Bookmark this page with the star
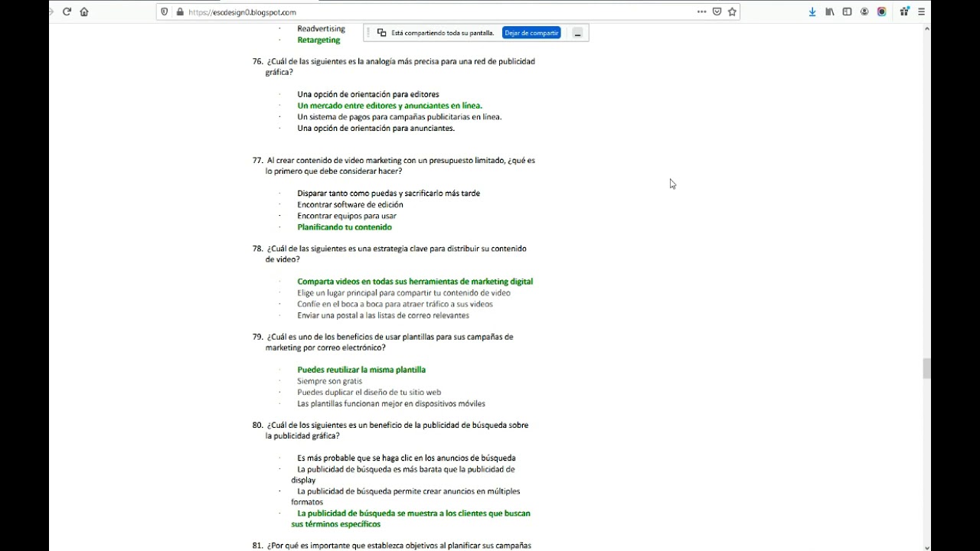This screenshot has height=551, width=980. pyautogui.click(x=732, y=11)
